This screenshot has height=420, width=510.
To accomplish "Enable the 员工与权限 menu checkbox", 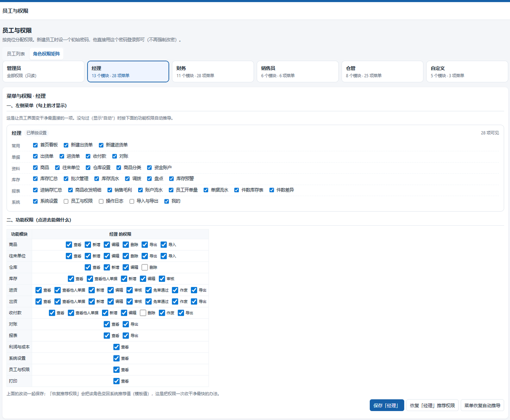I will coord(66,201).
